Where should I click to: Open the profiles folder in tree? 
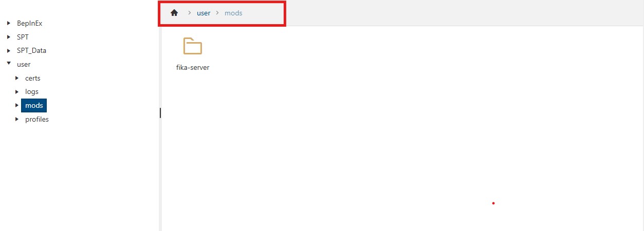pos(37,119)
